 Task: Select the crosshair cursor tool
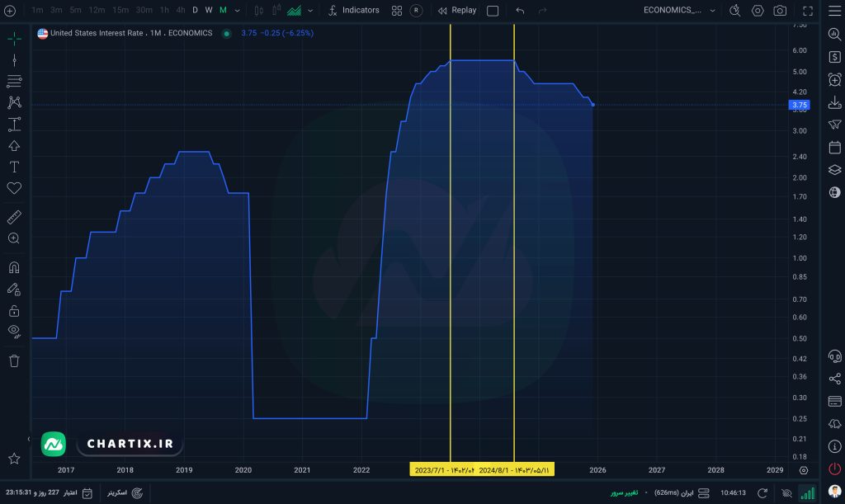click(x=14, y=39)
